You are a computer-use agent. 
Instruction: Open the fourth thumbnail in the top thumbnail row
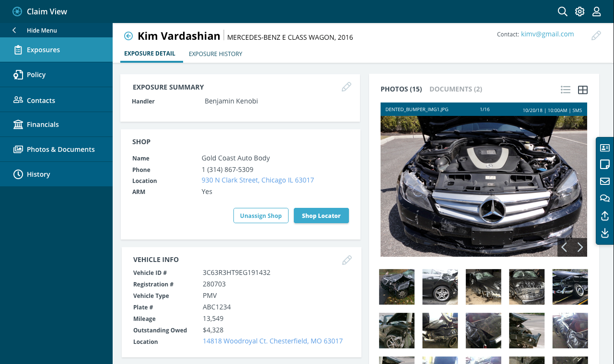(527, 287)
